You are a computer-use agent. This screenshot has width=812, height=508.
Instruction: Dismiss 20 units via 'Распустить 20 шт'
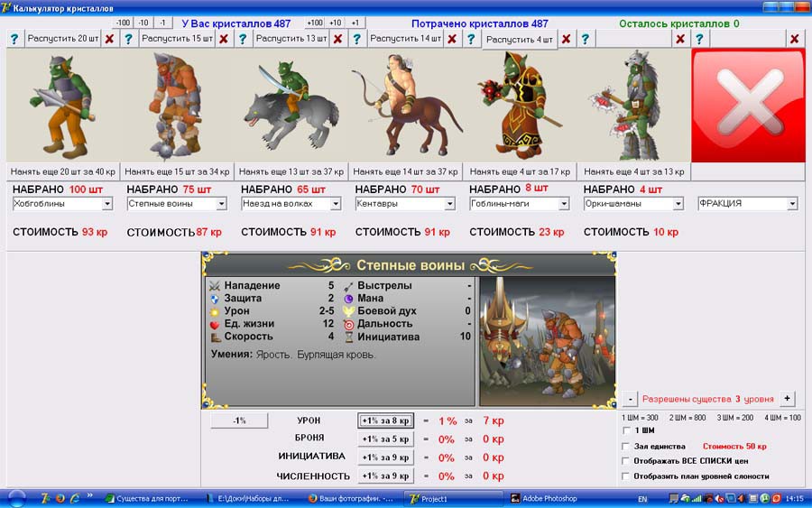point(62,39)
